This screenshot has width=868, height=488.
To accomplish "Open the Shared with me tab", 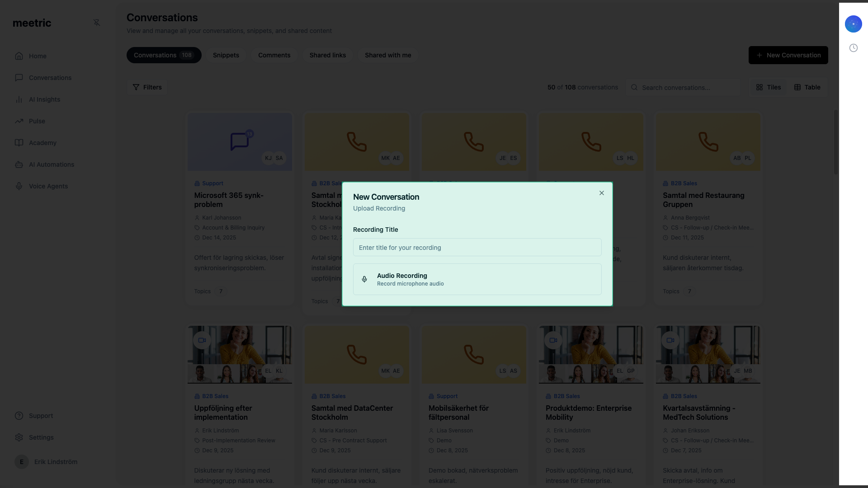I will point(387,55).
